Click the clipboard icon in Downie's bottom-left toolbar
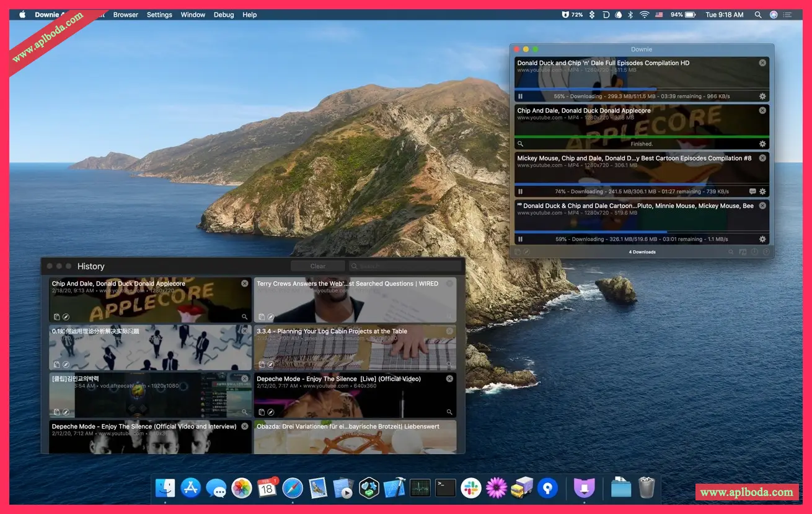Viewport: 812px width, 514px height. (518, 252)
